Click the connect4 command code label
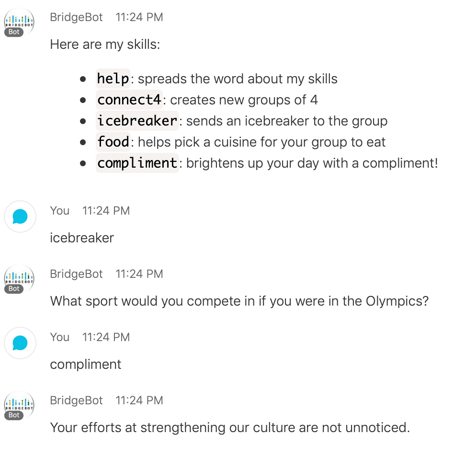 tap(129, 100)
